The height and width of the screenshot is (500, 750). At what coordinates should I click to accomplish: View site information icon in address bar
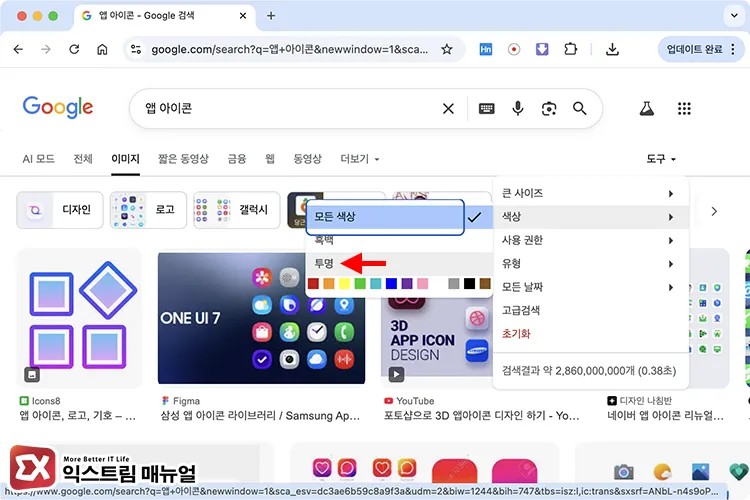(x=136, y=49)
